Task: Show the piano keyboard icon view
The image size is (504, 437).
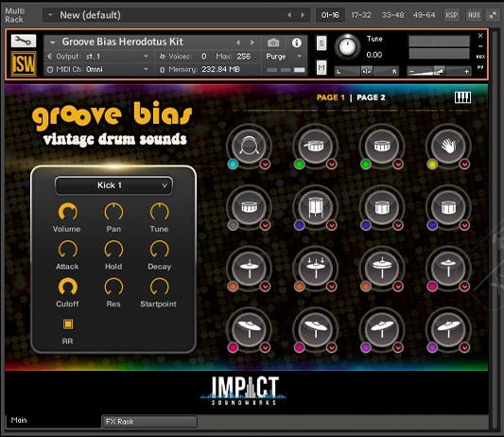Action: (462, 97)
